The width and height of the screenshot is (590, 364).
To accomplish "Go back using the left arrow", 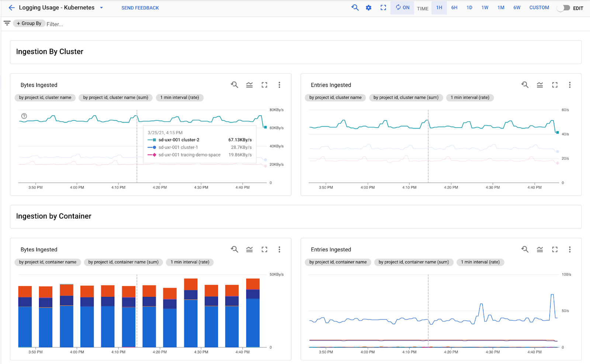I will pos(11,7).
